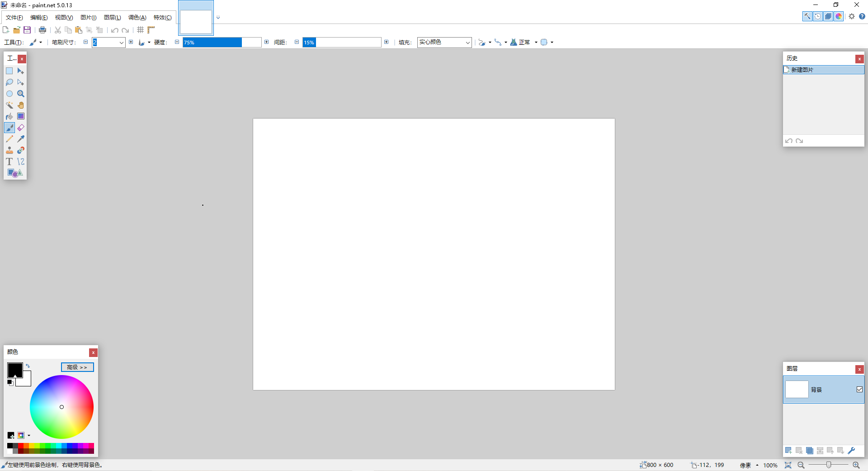The width and height of the screenshot is (868, 471).
Task: Click the Color Picker eyedropper tool
Action: click(21, 139)
